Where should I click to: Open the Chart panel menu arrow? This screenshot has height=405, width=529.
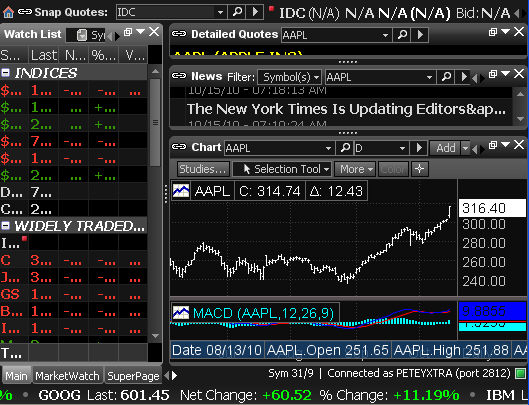[505, 144]
